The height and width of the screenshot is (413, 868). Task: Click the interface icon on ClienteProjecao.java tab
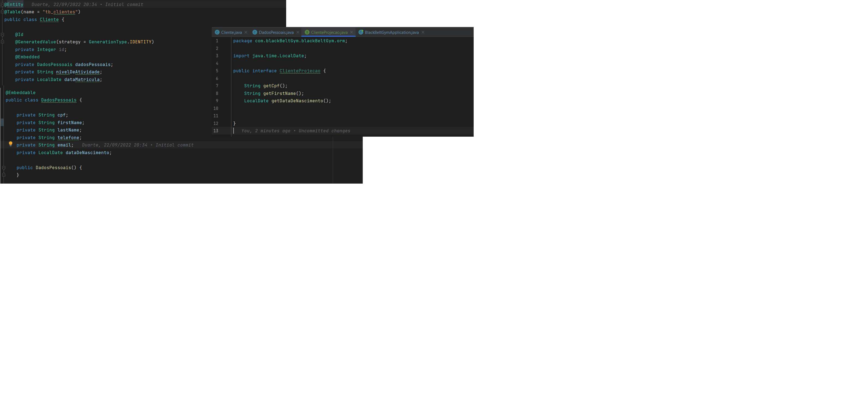pyautogui.click(x=307, y=32)
